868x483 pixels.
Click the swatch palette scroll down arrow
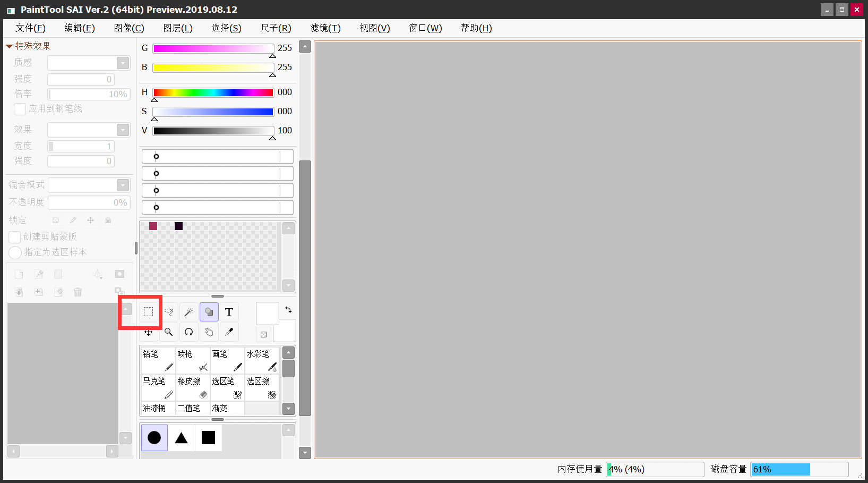(288, 285)
